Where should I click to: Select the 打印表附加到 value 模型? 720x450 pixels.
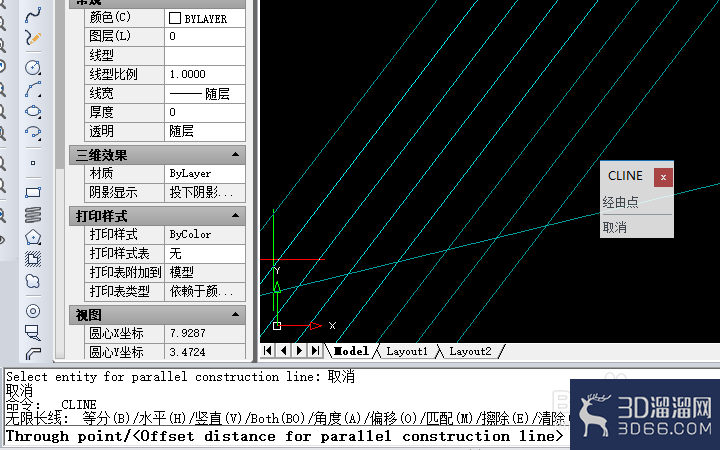[x=205, y=272]
